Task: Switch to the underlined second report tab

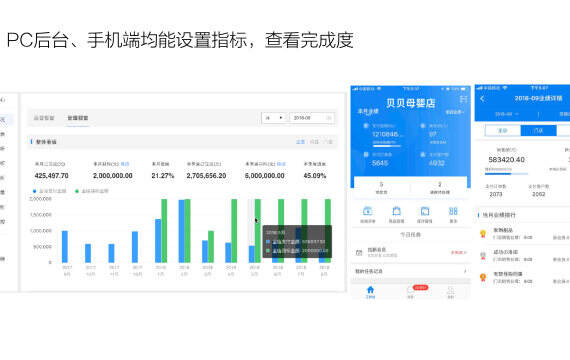Action: click(x=78, y=118)
